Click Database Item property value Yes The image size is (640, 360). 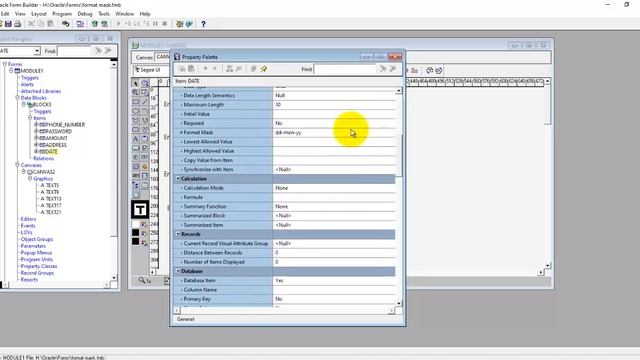(334, 281)
